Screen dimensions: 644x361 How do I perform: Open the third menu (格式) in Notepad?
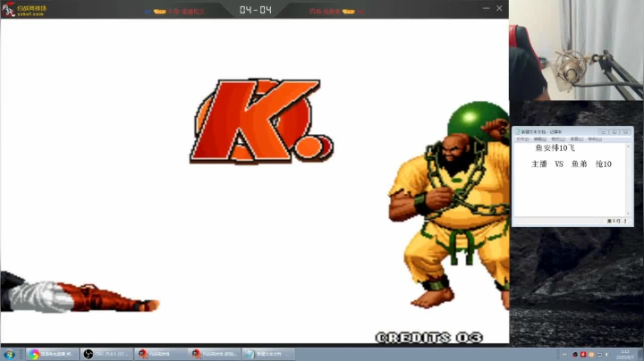[x=558, y=139]
